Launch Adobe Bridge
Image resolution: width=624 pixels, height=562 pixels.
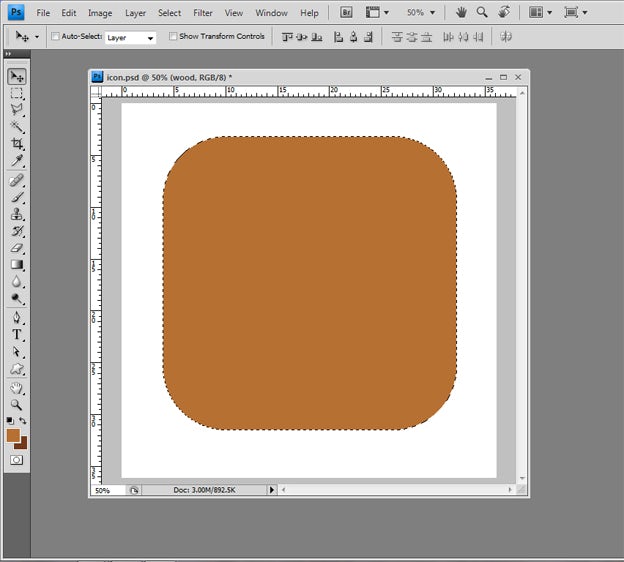[346, 12]
